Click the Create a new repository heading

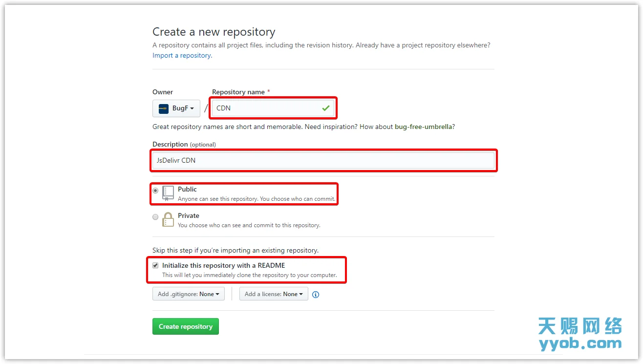click(214, 31)
